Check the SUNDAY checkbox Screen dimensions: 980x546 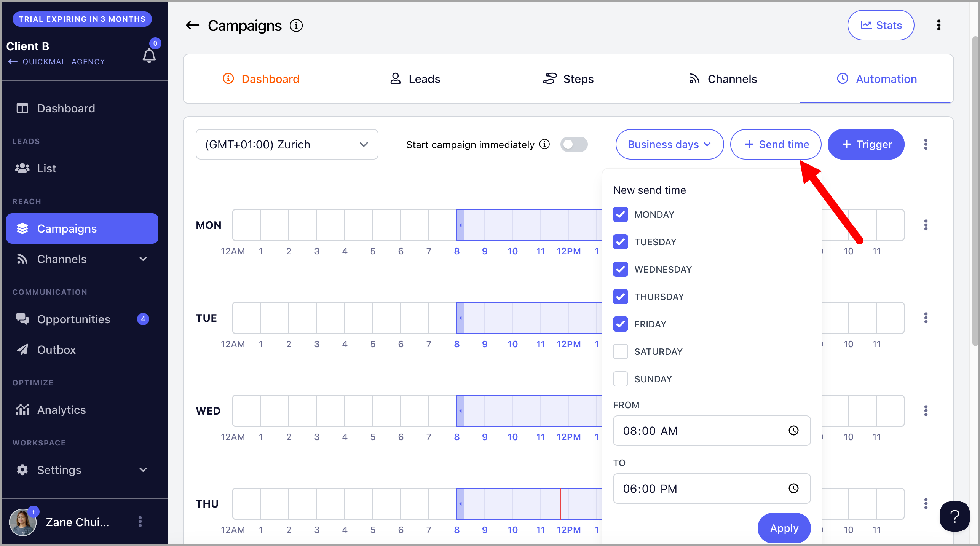click(x=621, y=379)
